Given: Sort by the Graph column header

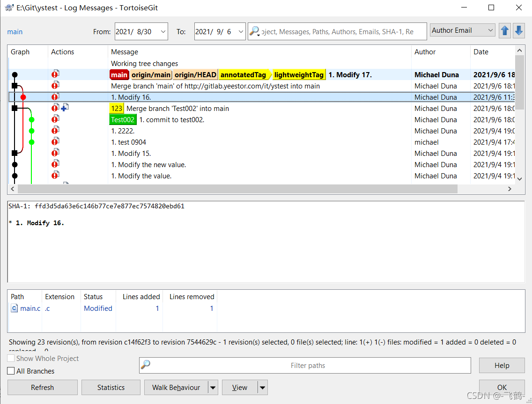Looking at the screenshot, I should 28,52.
